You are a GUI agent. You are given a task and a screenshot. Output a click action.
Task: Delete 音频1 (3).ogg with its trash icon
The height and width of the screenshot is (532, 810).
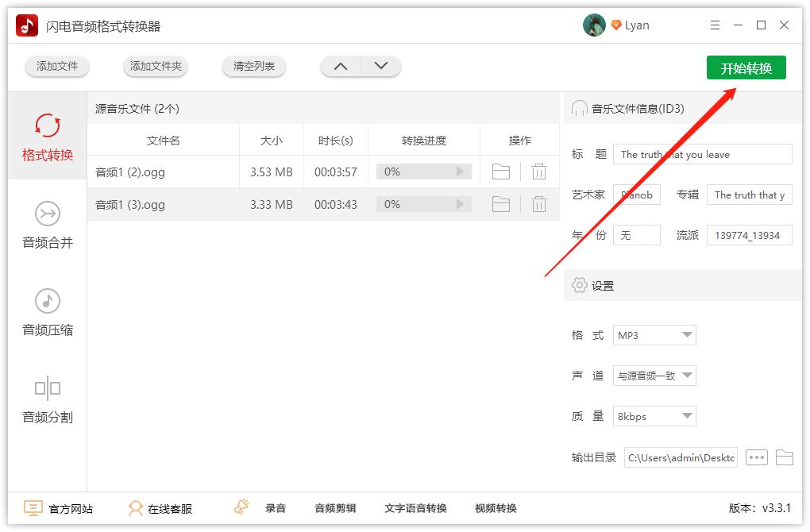(538, 204)
